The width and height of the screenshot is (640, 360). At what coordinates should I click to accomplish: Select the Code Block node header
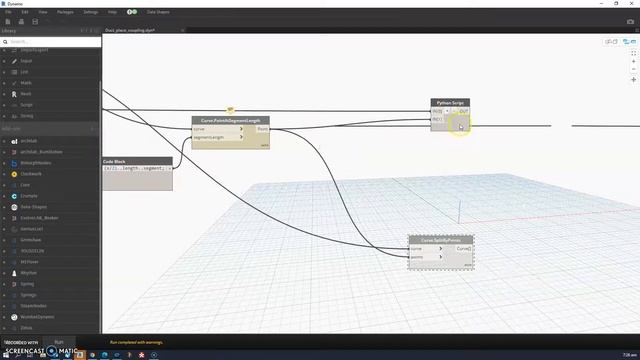pyautogui.click(x=138, y=162)
